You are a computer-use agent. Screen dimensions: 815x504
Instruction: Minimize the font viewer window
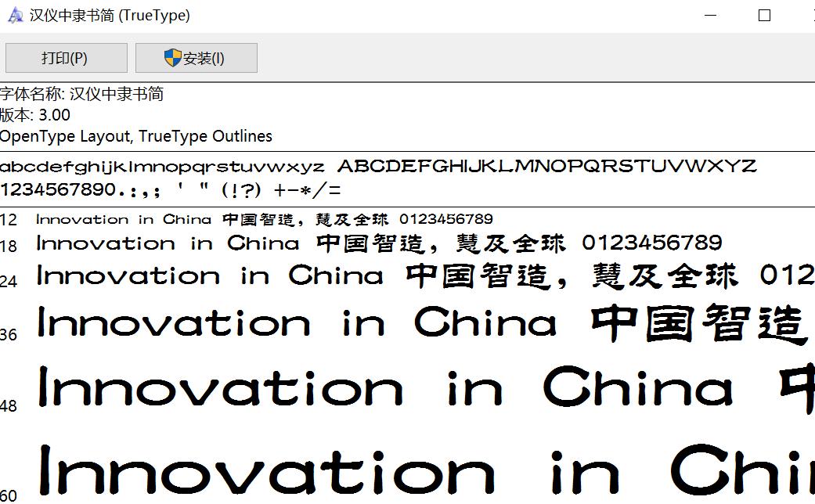[x=710, y=16]
